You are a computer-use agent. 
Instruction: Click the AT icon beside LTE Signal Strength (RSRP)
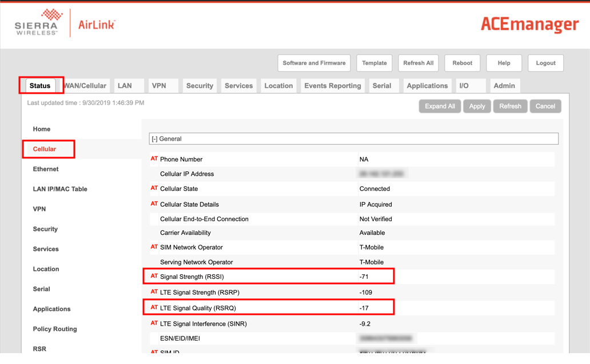point(154,292)
